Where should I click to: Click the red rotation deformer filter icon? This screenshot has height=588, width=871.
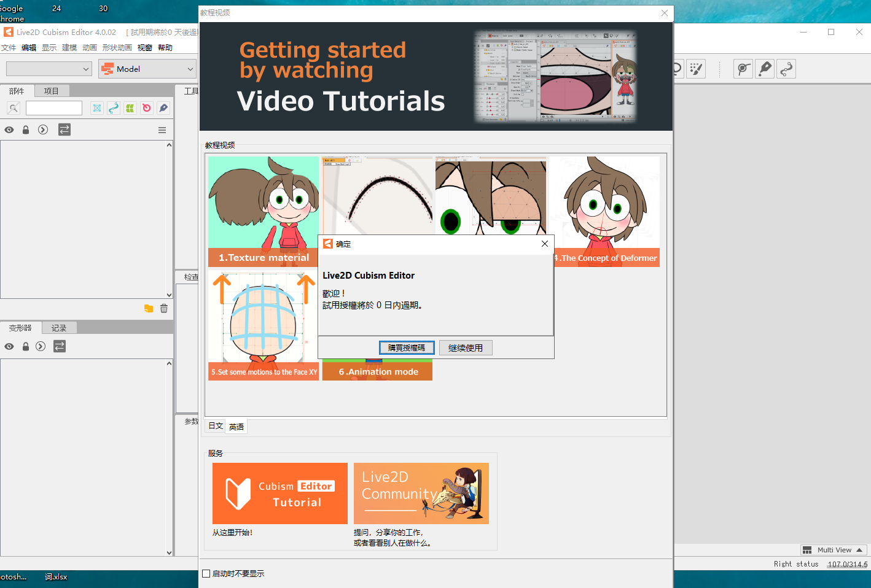[147, 108]
